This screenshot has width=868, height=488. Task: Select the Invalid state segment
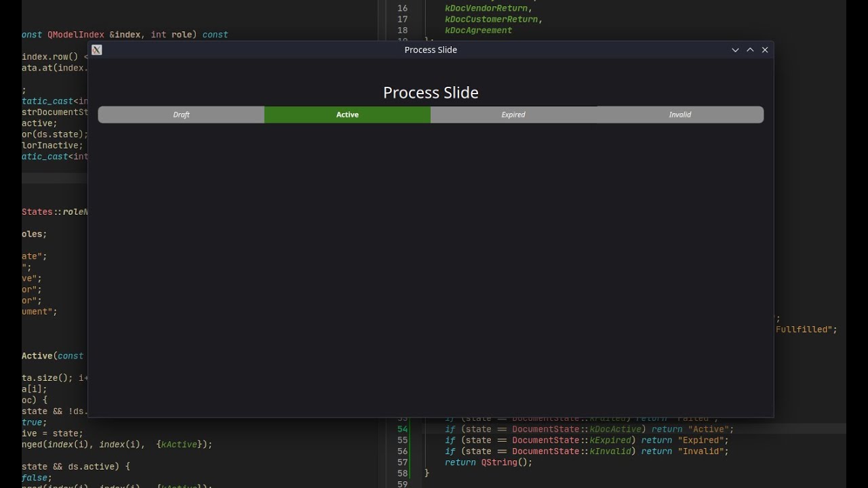pos(680,115)
